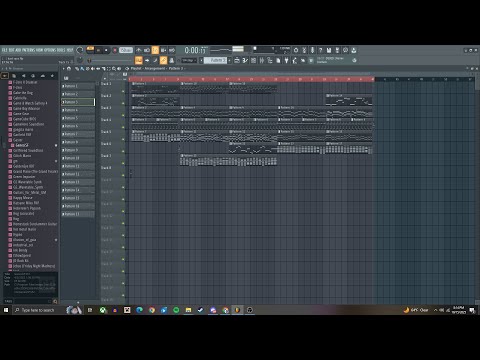The image size is (480, 360).
Task: Click the arrow right of pattern selector
Action: (229, 60)
